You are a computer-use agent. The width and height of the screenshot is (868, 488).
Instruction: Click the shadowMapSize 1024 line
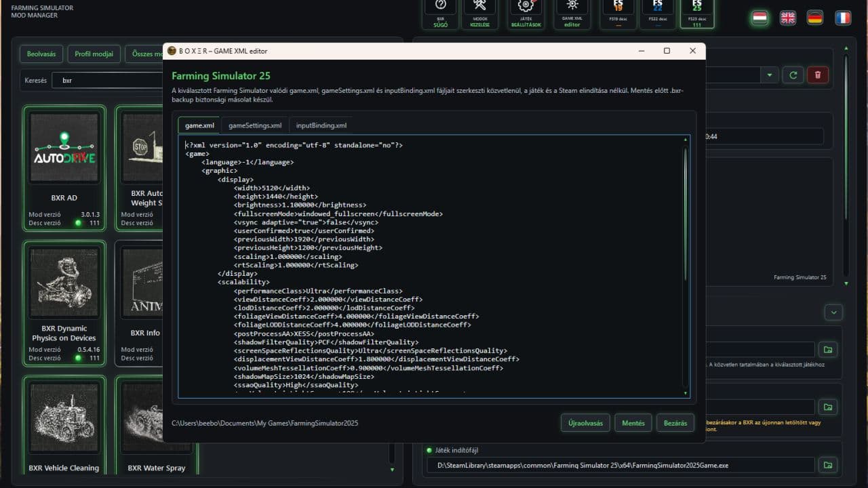click(304, 376)
